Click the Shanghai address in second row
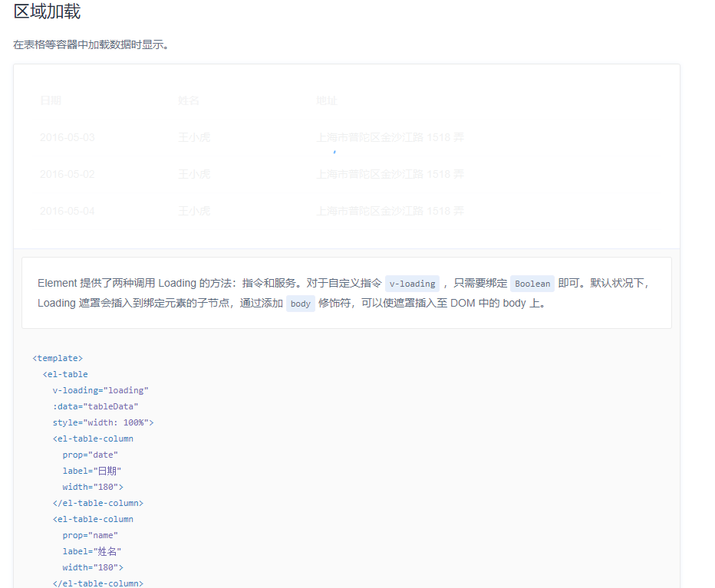This screenshot has width=715, height=588. tap(390, 174)
